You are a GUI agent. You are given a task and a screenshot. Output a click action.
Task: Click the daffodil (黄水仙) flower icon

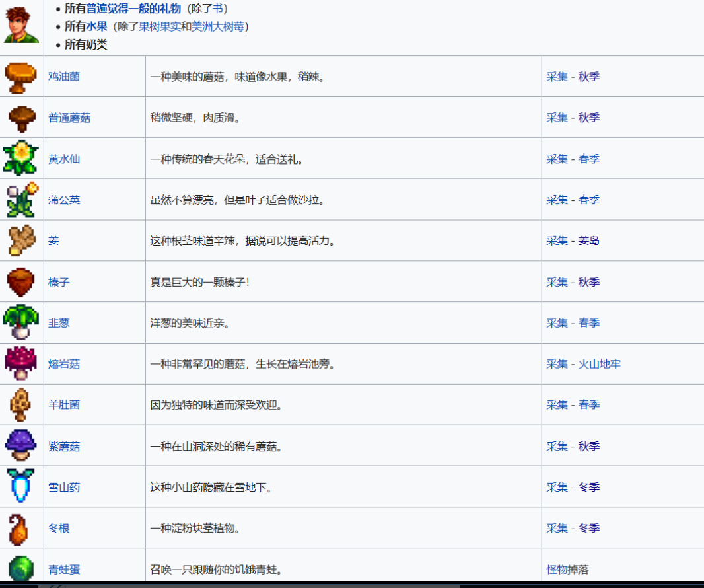click(x=20, y=158)
